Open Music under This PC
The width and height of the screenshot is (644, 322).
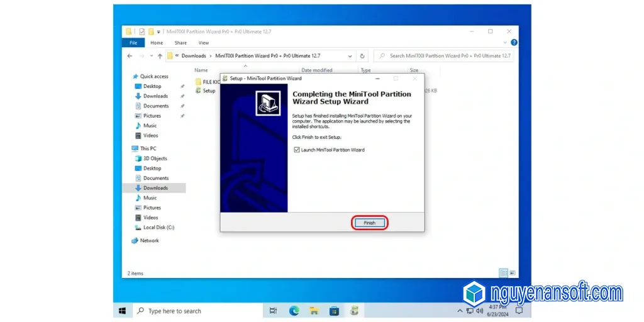coord(146,198)
